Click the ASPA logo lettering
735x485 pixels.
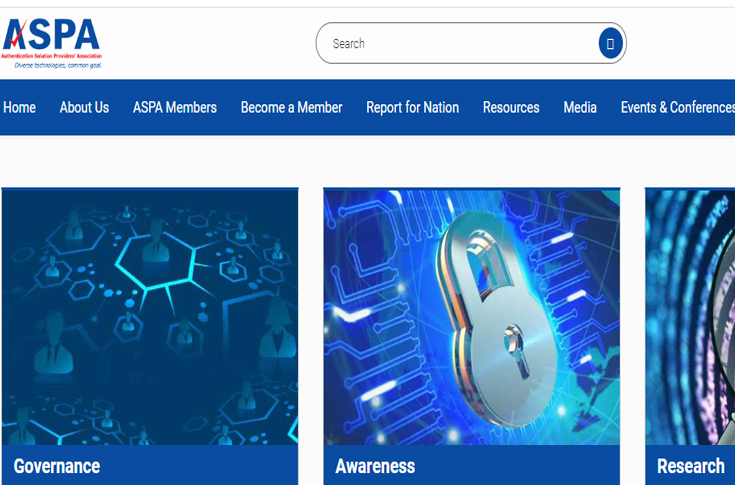(52, 37)
